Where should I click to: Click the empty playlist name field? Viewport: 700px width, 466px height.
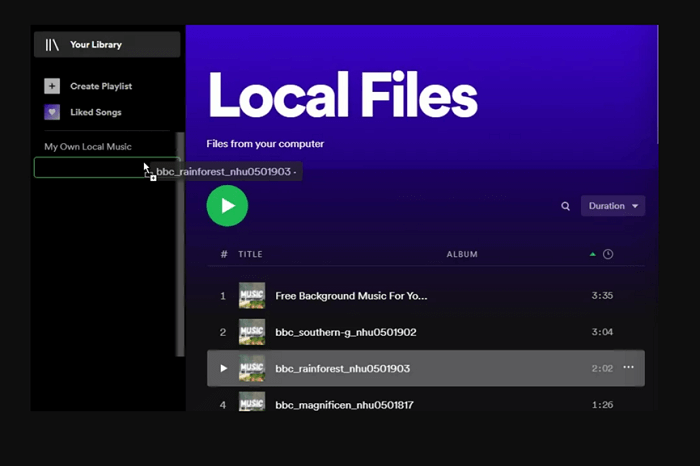tap(88, 168)
